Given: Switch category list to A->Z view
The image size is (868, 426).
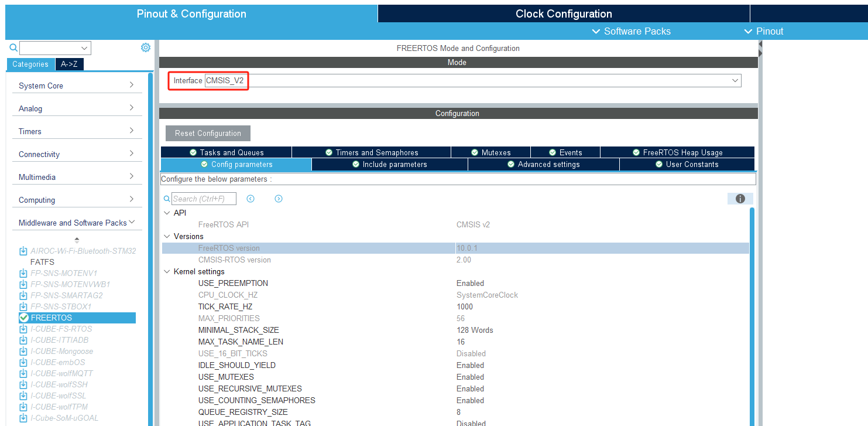Looking at the screenshot, I should 70,64.
